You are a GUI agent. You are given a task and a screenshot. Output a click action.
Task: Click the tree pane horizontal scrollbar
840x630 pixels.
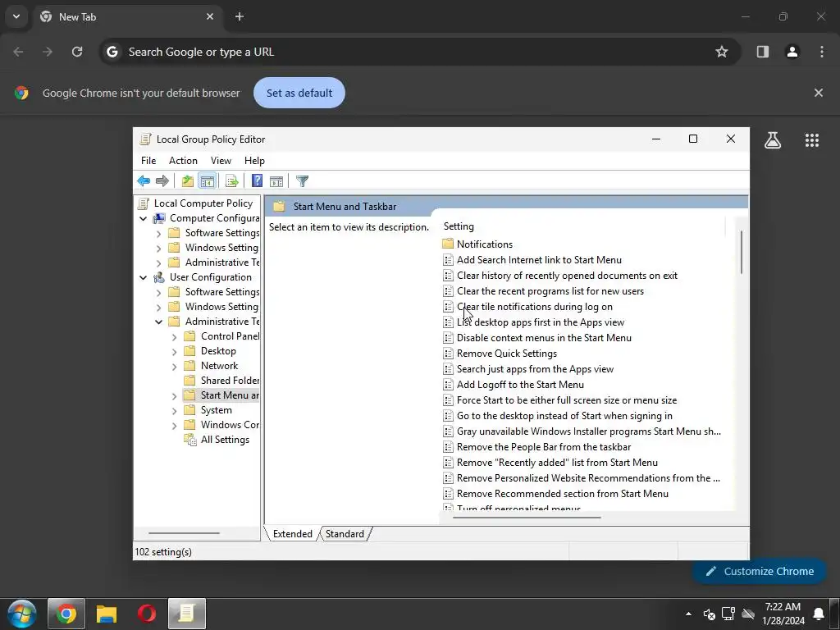[x=184, y=533]
